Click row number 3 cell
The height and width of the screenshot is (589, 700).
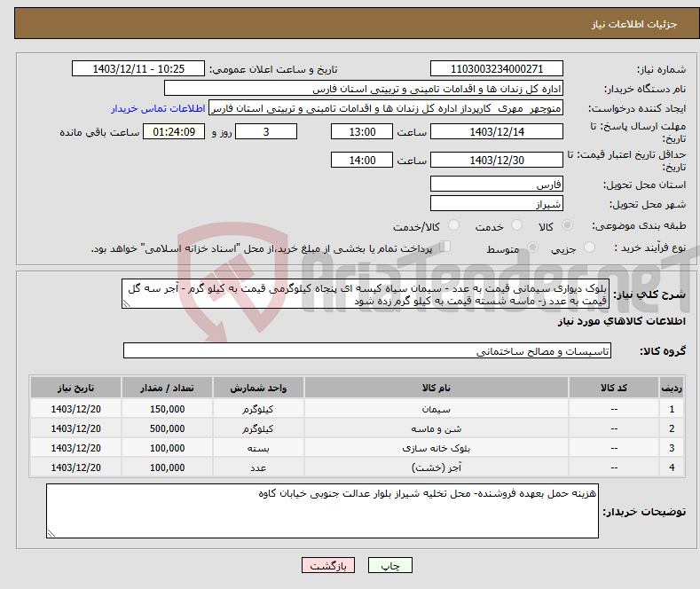pos(671,448)
